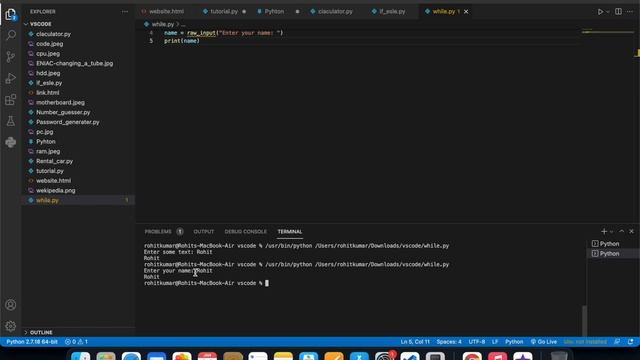Open the OUTPUT panel tab

coord(204,231)
